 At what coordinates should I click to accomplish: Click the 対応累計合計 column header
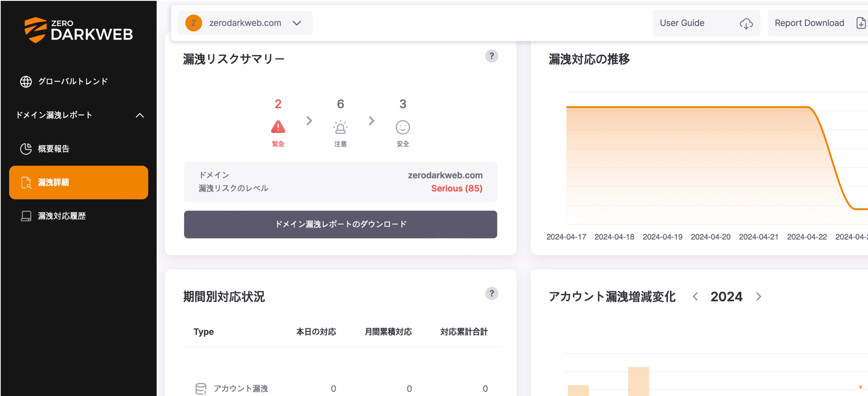(x=464, y=332)
